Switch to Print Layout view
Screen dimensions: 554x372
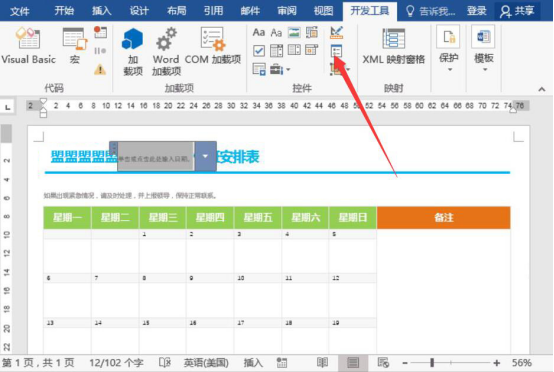tap(353, 363)
